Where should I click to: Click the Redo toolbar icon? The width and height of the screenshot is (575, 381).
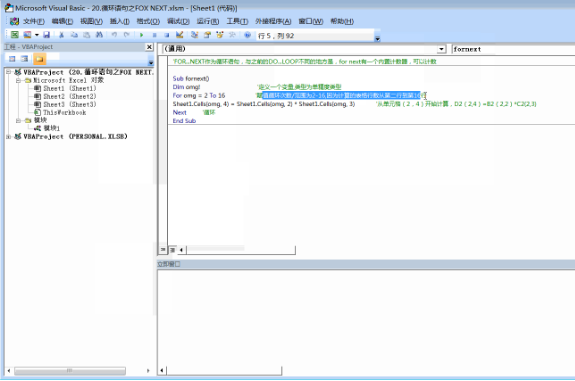127,35
